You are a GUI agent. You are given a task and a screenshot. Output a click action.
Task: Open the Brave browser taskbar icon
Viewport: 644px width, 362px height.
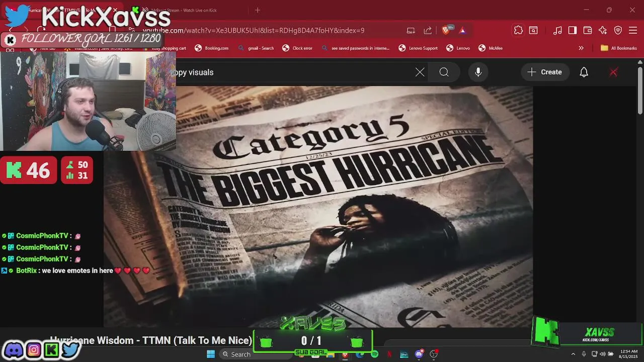pos(345,354)
